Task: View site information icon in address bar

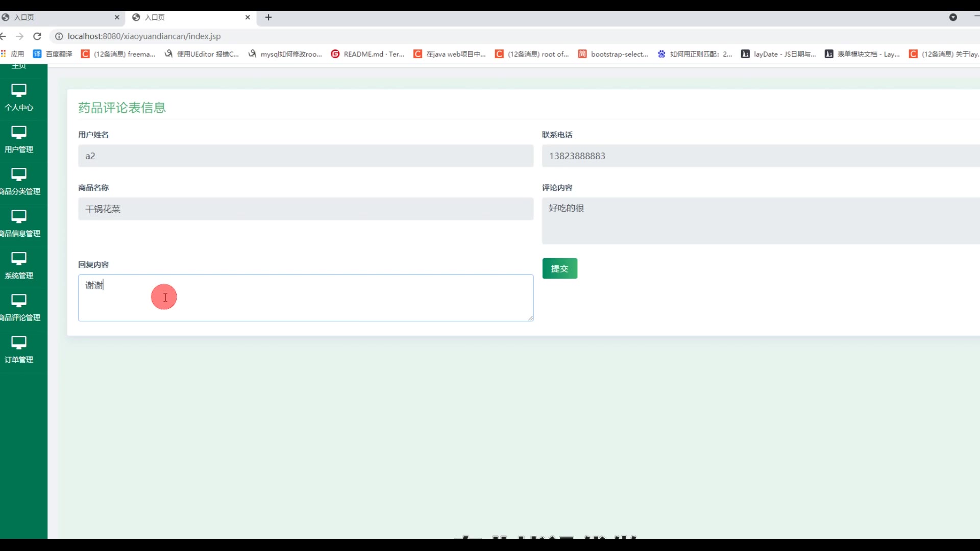Action: (59, 36)
